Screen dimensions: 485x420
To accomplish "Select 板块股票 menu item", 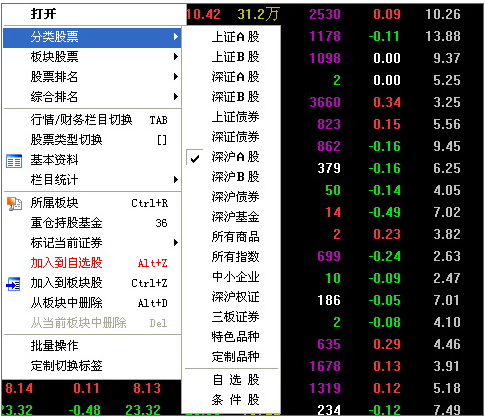I will pos(92,57).
